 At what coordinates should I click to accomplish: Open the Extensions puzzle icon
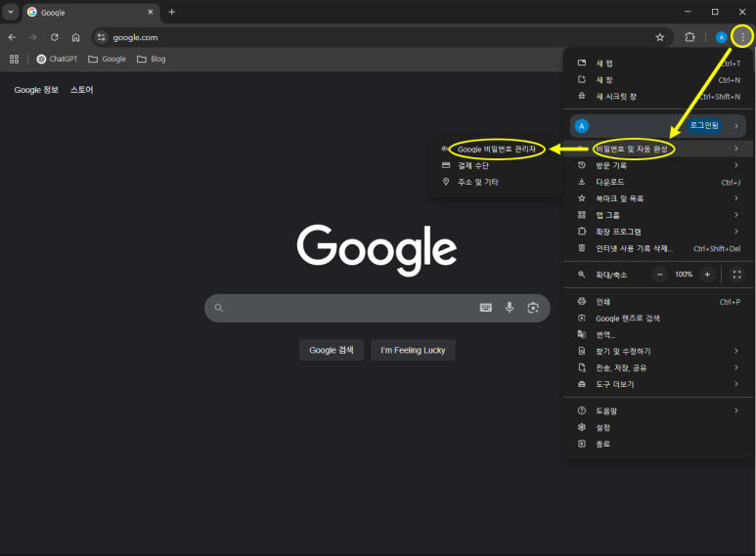point(689,37)
